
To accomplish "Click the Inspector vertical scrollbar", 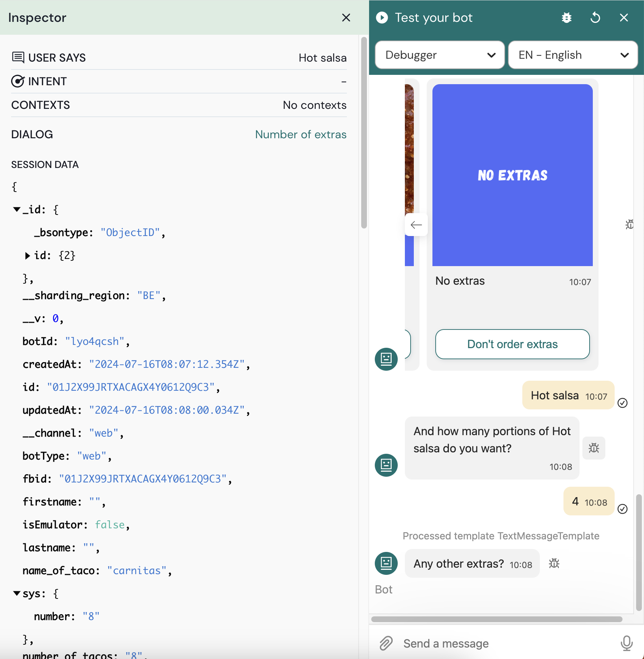I will (x=364, y=133).
